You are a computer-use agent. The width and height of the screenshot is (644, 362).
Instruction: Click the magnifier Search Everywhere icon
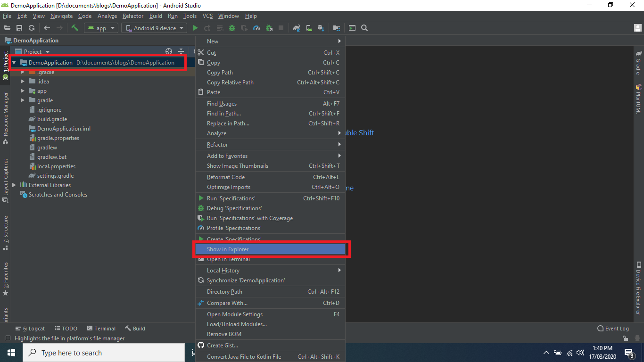point(364,28)
